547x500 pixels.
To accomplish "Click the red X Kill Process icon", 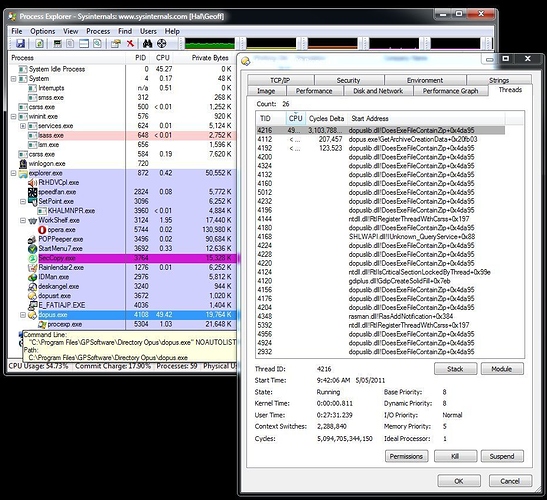I will [130, 44].
